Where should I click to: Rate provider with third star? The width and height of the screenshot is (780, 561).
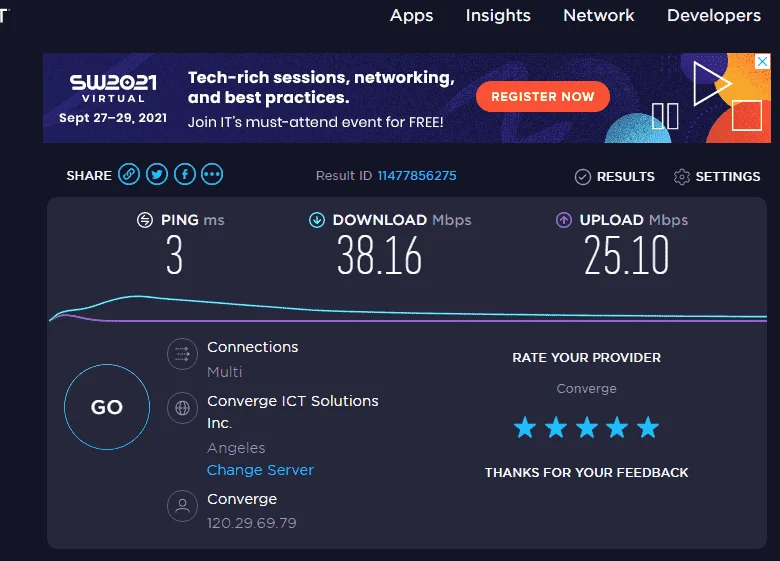click(587, 428)
